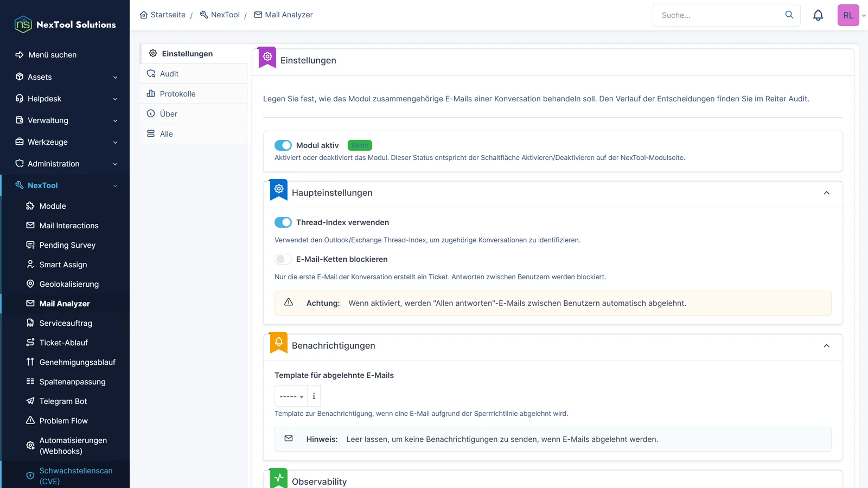868x488 pixels.
Task: Open the template for rejected e-mails dropdown
Action: click(291, 396)
